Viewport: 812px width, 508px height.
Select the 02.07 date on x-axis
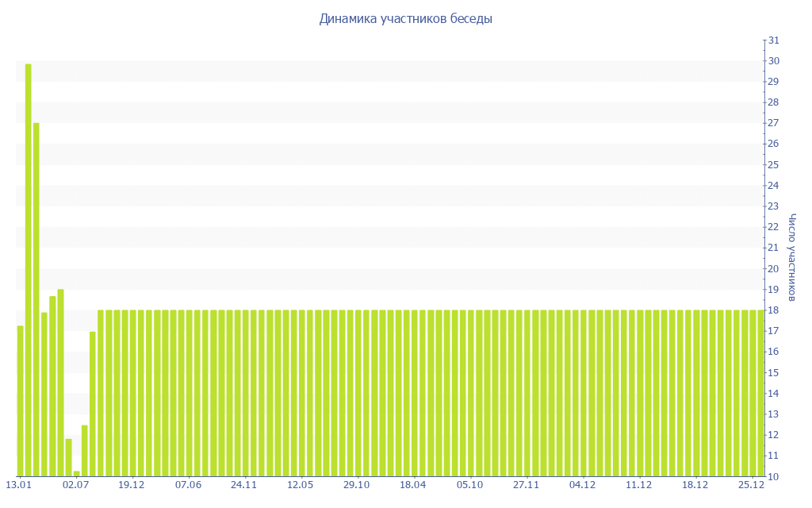(75, 485)
